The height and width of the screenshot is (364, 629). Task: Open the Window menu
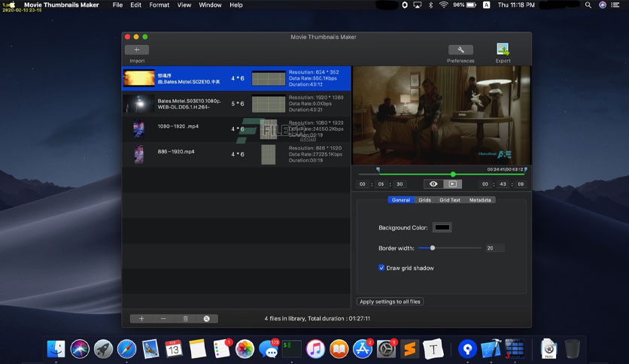(x=210, y=5)
